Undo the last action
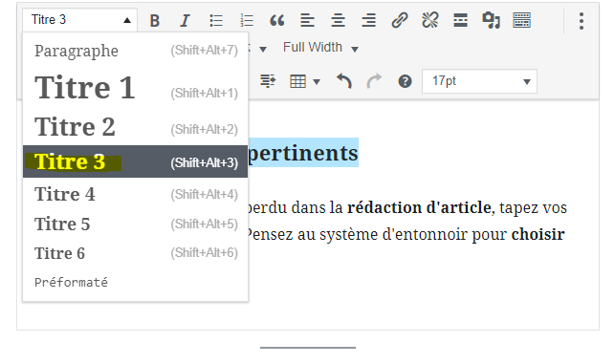The image size is (615, 364). pyautogui.click(x=344, y=81)
